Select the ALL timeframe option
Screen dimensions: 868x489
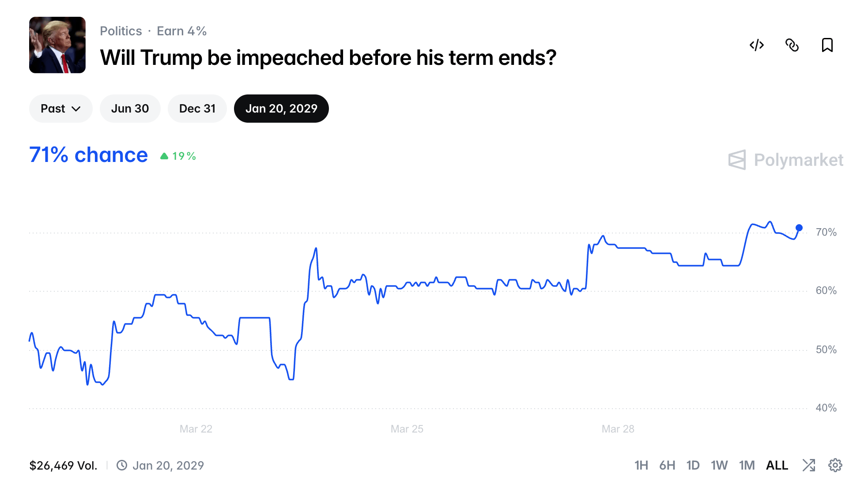pyautogui.click(x=777, y=465)
